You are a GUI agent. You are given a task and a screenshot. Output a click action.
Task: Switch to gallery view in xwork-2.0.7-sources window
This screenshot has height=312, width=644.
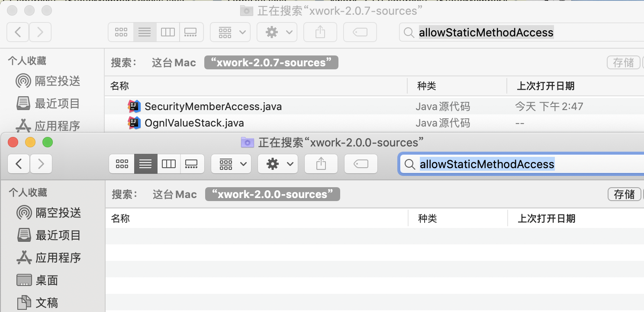pyautogui.click(x=191, y=32)
